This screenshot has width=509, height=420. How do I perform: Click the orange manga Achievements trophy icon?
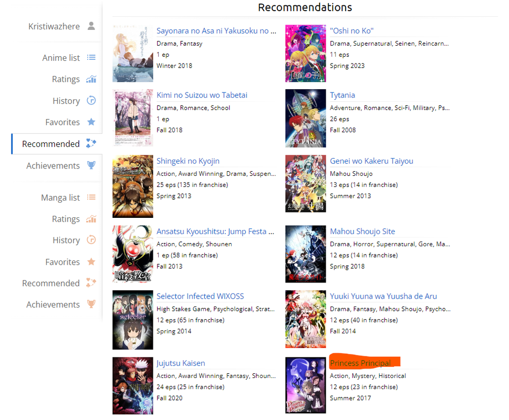click(91, 304)
